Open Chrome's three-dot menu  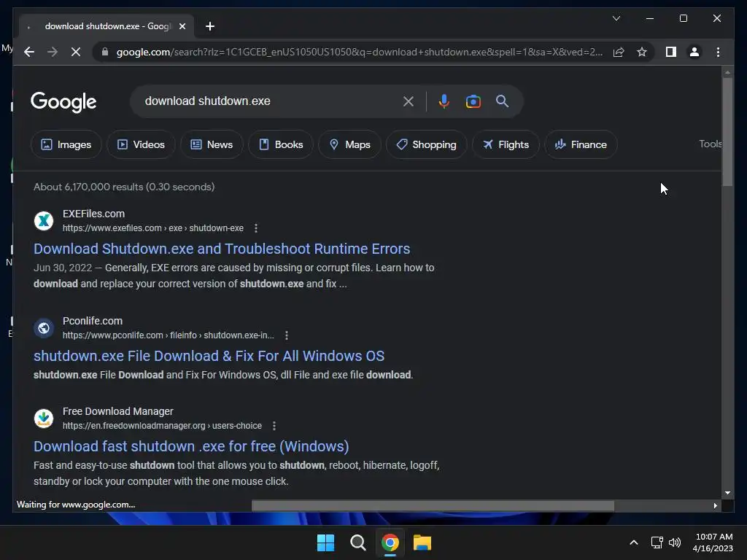[718, 52]
